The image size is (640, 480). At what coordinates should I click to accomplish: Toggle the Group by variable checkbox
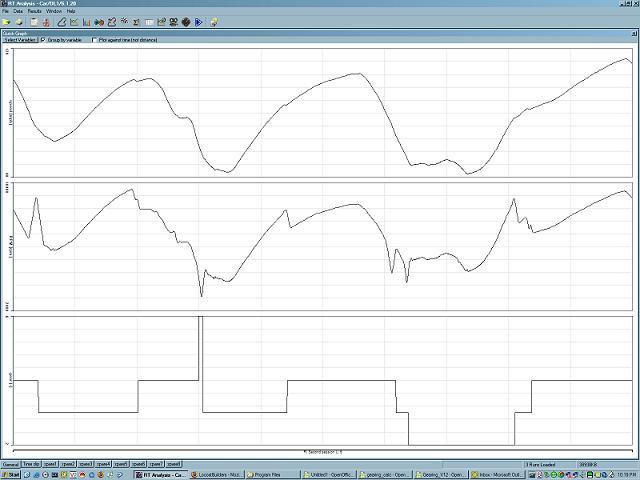point(42,40)
